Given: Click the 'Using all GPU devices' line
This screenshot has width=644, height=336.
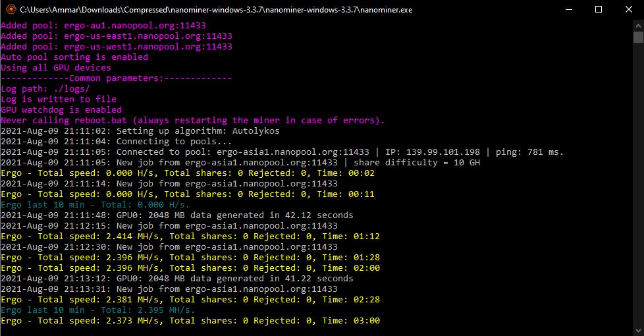Looking at the screenshot, I should tap(56, 68).
